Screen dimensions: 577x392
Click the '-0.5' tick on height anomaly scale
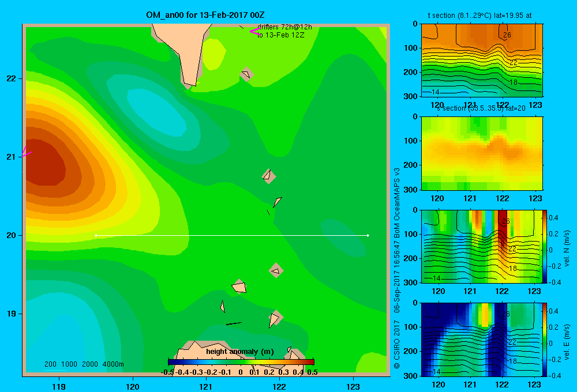tap(167, 372)
